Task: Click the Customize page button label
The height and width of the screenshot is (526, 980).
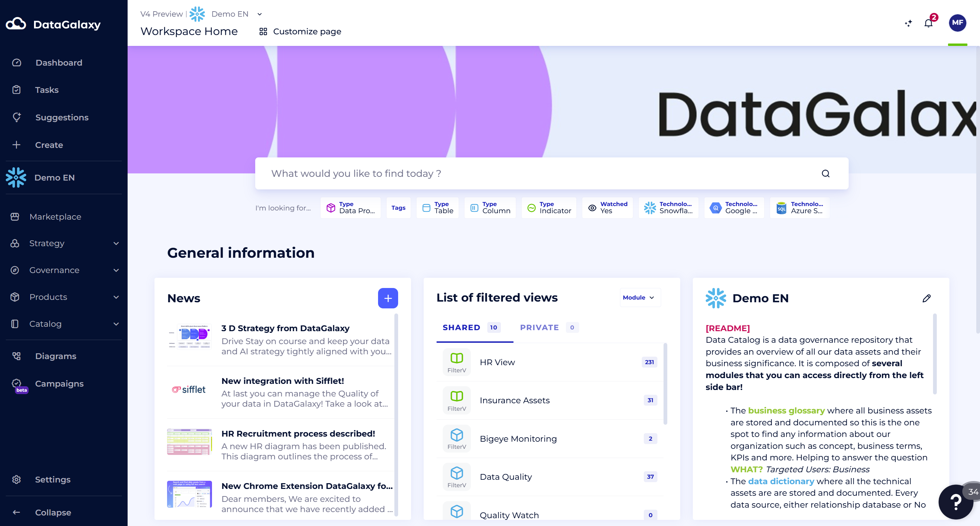Action: click(x=307, y=32)
